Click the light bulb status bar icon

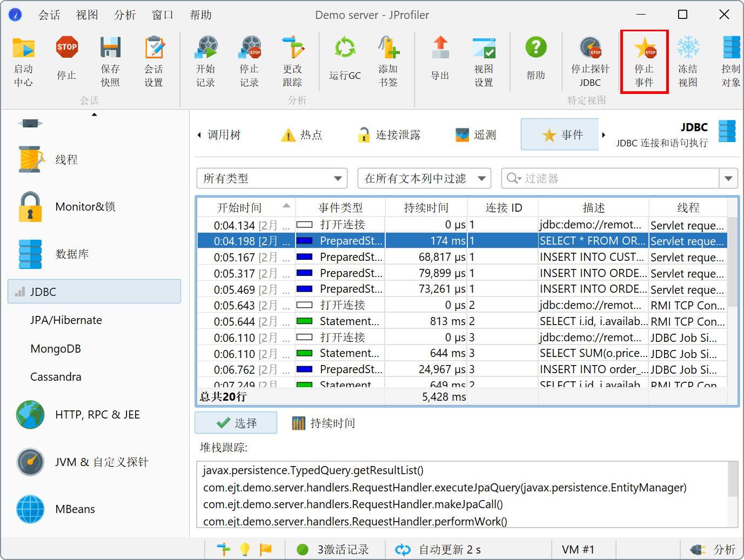(245, 550)
